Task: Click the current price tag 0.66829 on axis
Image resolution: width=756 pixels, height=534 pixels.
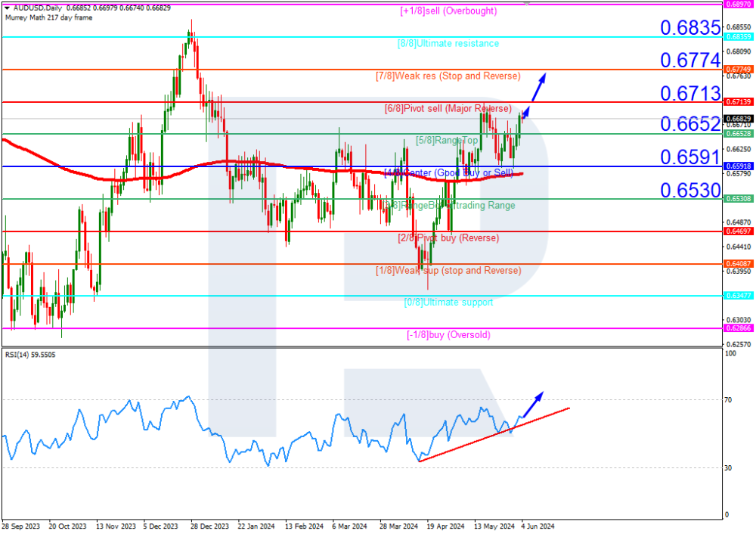Action: (x=737, y=119)
